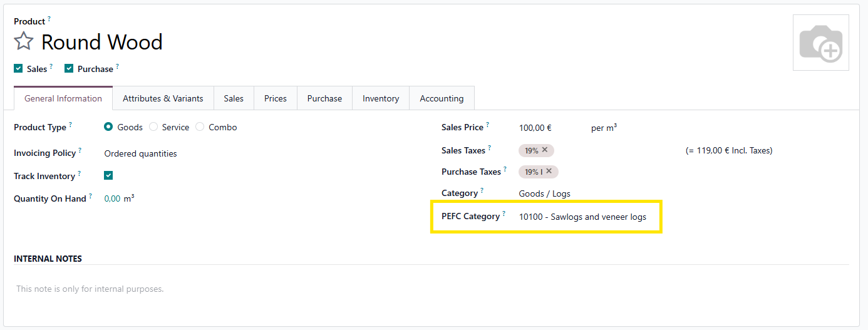The image size is (868, 330).
Task: Open the Invoicing Policy dropdown
Action: [x=141, y=153]
